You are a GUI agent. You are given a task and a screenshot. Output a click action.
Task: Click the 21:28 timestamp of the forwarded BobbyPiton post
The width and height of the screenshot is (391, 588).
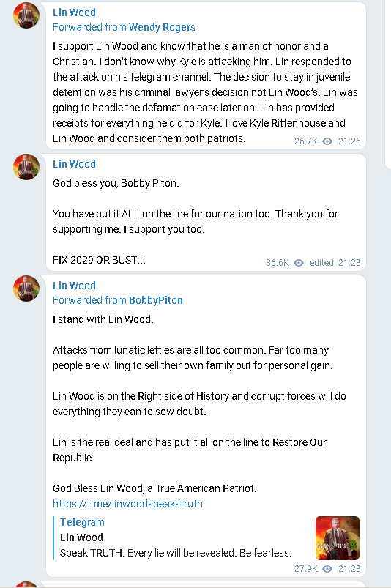tap(349, 568)
